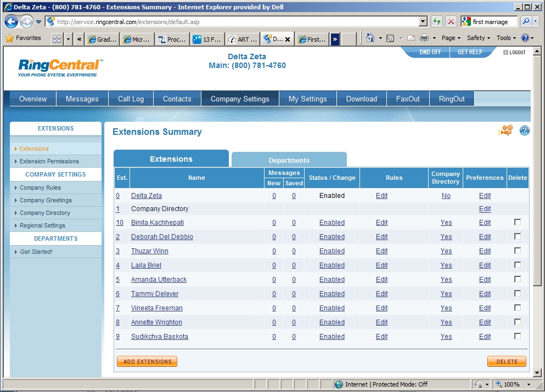Click the ADD EXTENSIONS button
Image resolution: width=545 pixels, height=392 pixels.
[148, 361]
